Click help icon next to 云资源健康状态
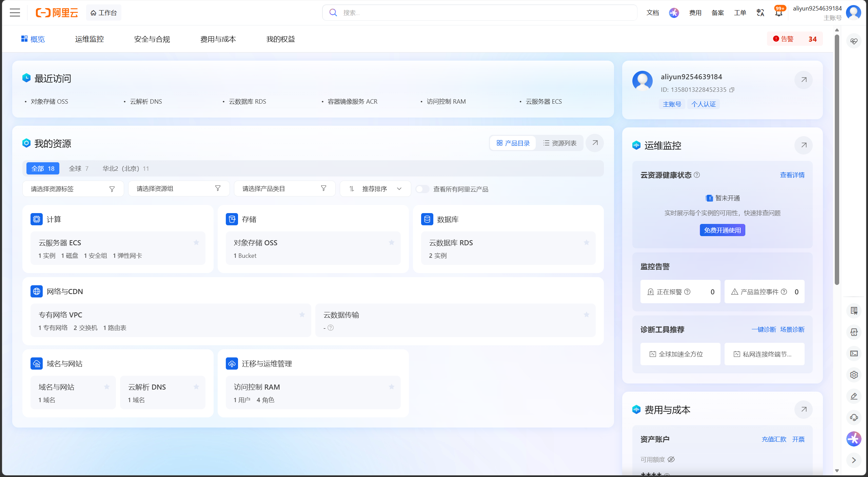Screen dimensions: 868x477 point(697,175)
